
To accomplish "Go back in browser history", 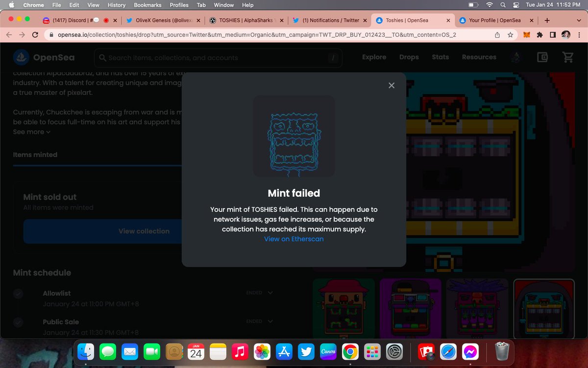I will click(x=9, y=35).
